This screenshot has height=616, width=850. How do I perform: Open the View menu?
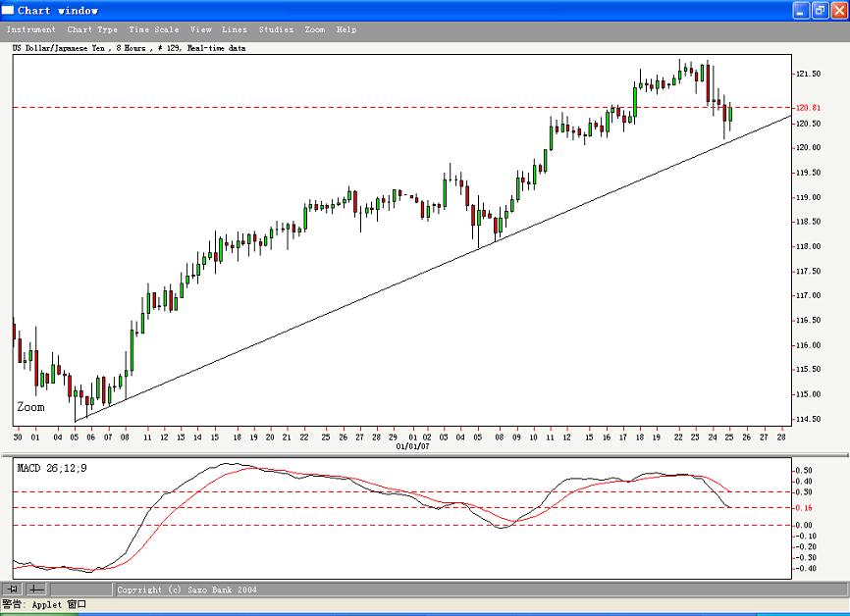coord(200,29)
